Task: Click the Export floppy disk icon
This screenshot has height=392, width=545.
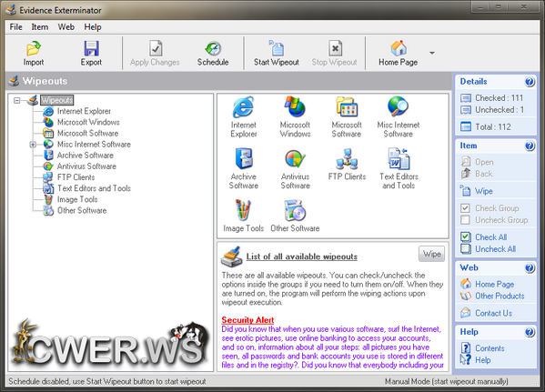Action: tap(91, 48)
